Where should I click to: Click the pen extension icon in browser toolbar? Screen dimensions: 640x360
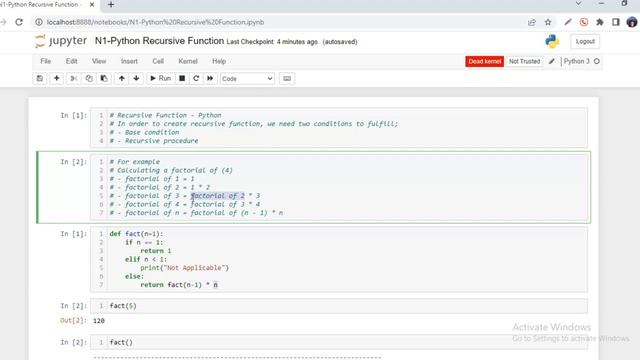[568, 22]
